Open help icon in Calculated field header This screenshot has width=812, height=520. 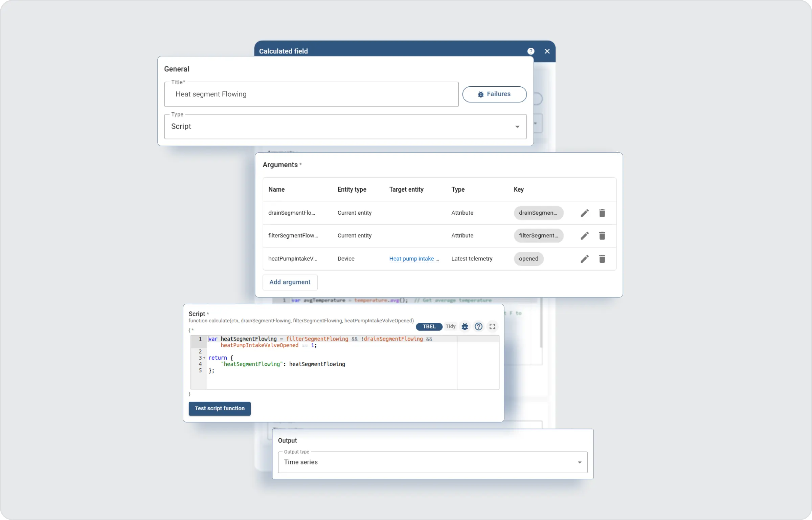[x=531, y=51]
